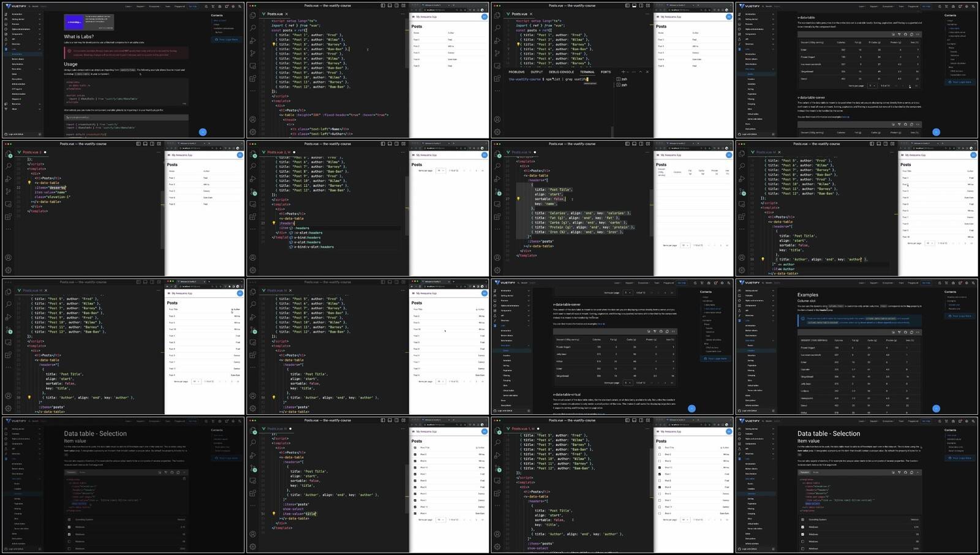Screen dimensions: 980x555
Task: Untick Post 4 checkbox in the fully selected Posts preview
Action: (x=415, y=513)
